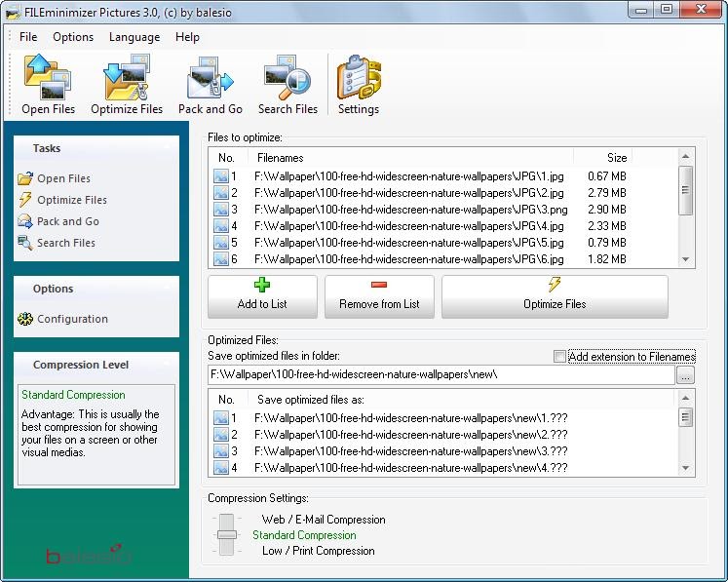Image resolution: width=728 pixels, height=582 pixels.
Task: Sort by the Filenames column header
Action: pyautogui.click(x=413, y=158)
